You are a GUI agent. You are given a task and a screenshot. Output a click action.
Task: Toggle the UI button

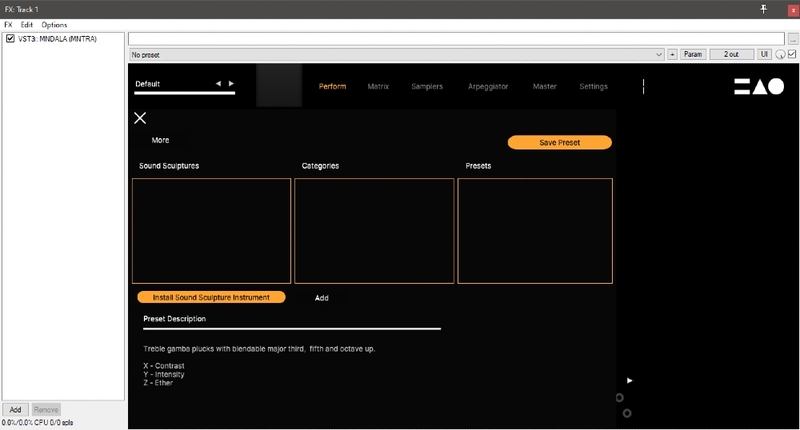click(764, 54)
